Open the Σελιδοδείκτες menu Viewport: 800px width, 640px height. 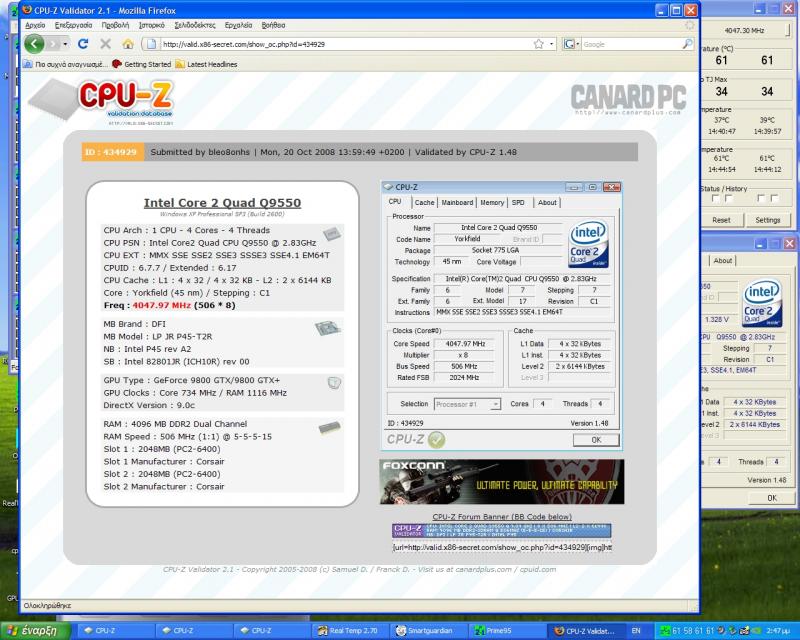click(x=195, y=25)
